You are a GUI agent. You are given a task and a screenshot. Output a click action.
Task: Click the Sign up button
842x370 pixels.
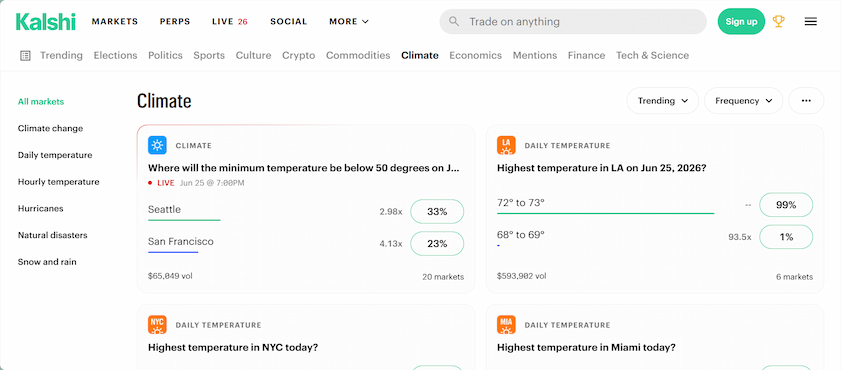click(741, 21)
